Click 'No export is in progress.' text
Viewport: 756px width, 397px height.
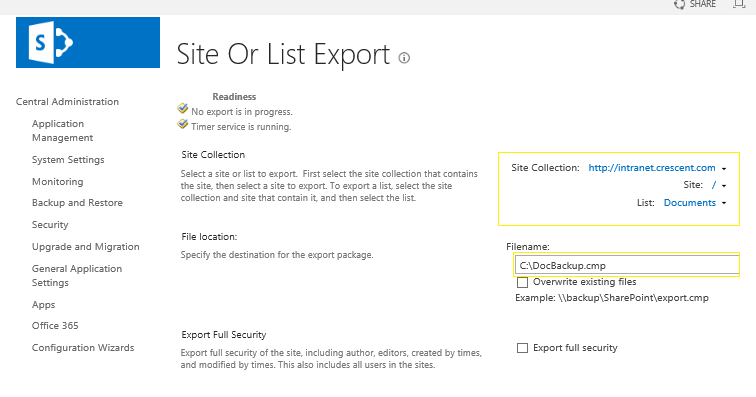[242, 112]
